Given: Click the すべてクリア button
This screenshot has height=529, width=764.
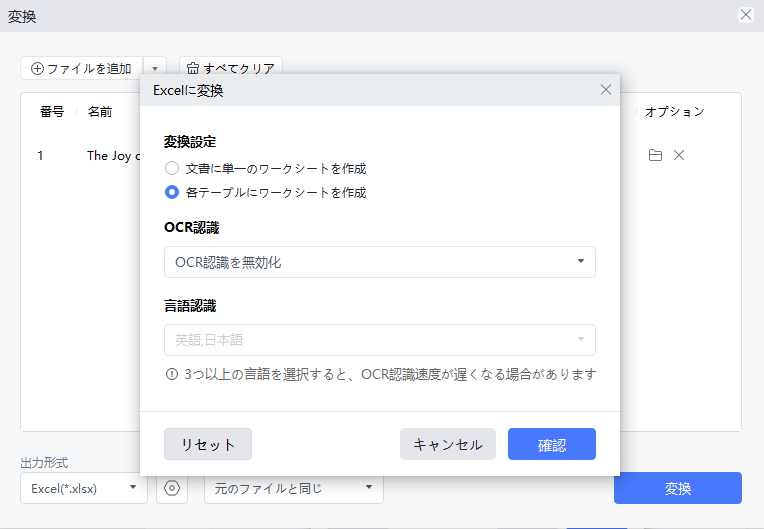Looking at the screenshot, I should pyautogui.click(x=231, y=68).
